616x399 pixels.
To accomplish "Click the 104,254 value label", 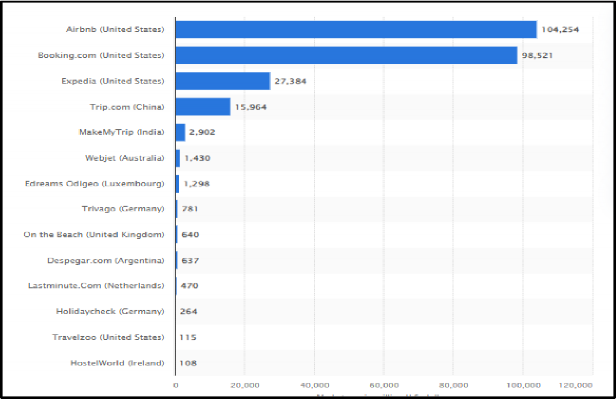I will coord(560,29).
